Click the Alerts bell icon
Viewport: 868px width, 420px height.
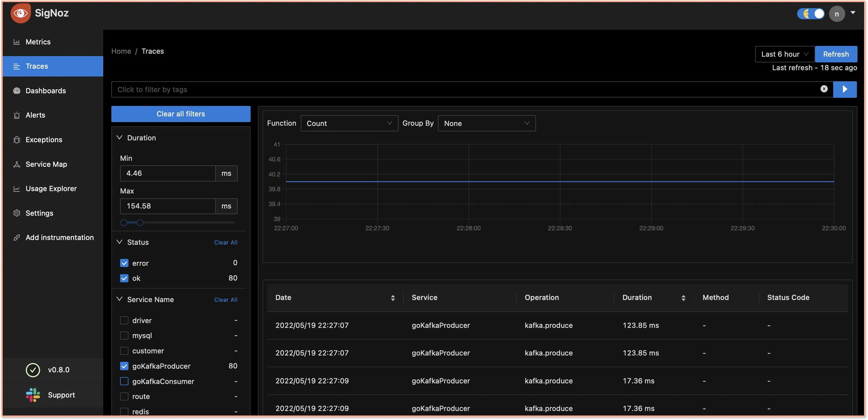[x=17, y=115]
